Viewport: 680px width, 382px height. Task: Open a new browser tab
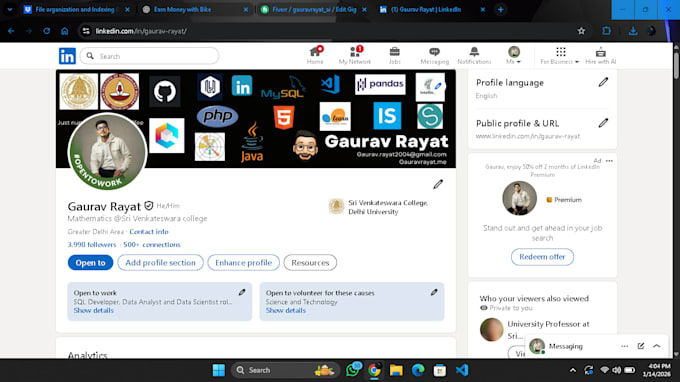[500, 10]
